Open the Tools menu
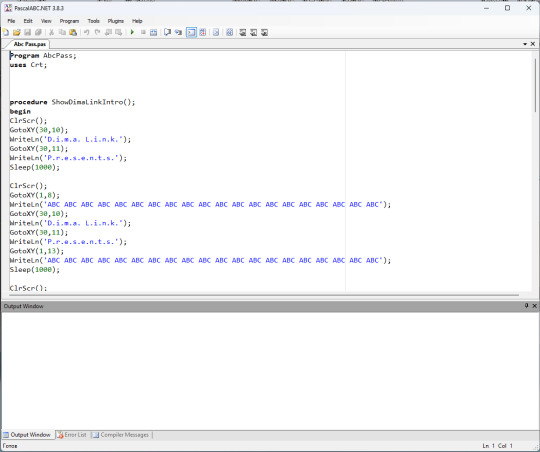The width and height of the screenshot is (540, 452). (93, 21)
